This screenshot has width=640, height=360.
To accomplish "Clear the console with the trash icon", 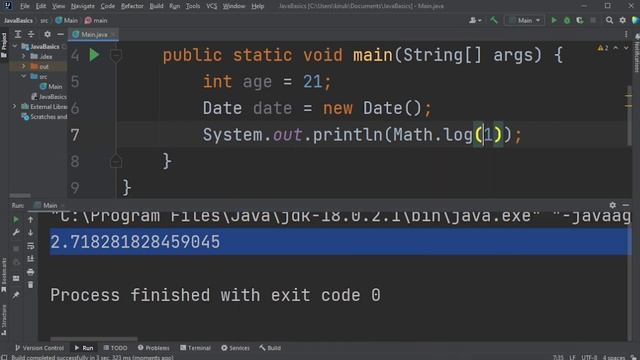I will pos(31,285).
